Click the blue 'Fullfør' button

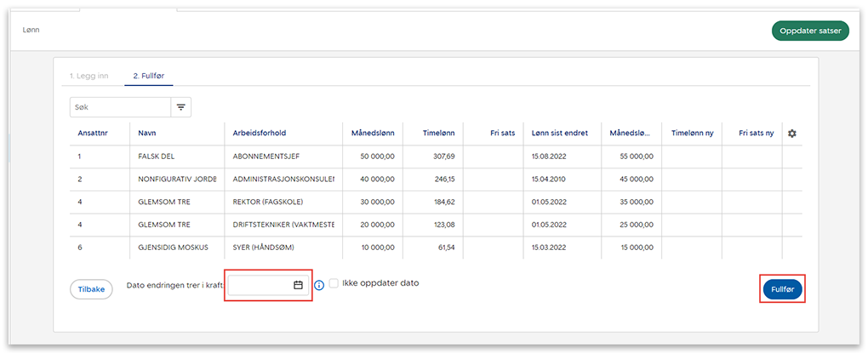[x=781, y=289]
